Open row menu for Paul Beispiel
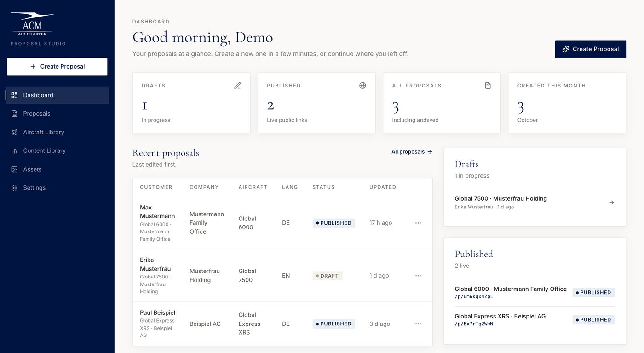The height and width of the screenshot is (353, 644). coord(418,324)
